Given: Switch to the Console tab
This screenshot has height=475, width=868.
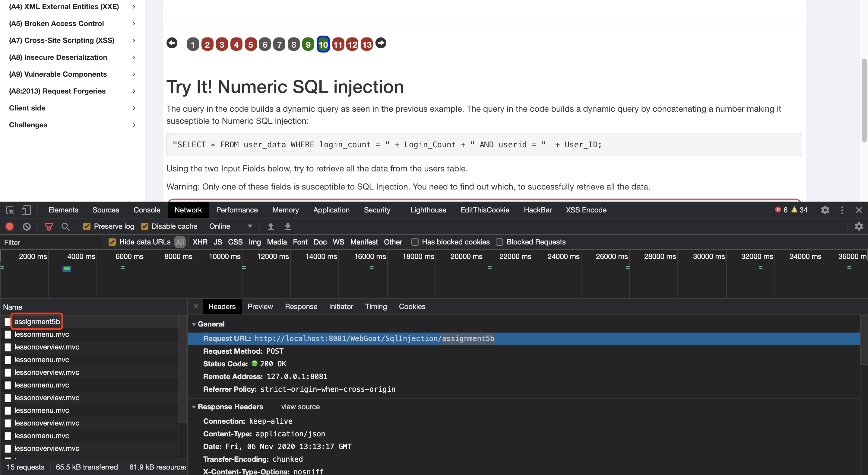Looking at the screenshot, I should click(x=147, y=210).
